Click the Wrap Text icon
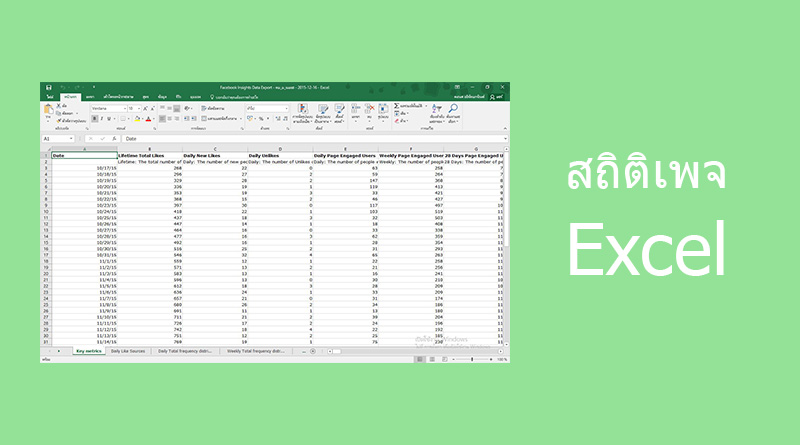The image size is (800, 445). tap(204, 109)
